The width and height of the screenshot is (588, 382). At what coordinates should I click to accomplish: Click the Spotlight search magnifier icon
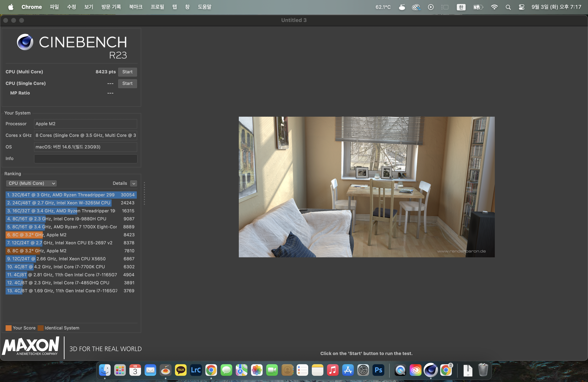click(508, 7)
